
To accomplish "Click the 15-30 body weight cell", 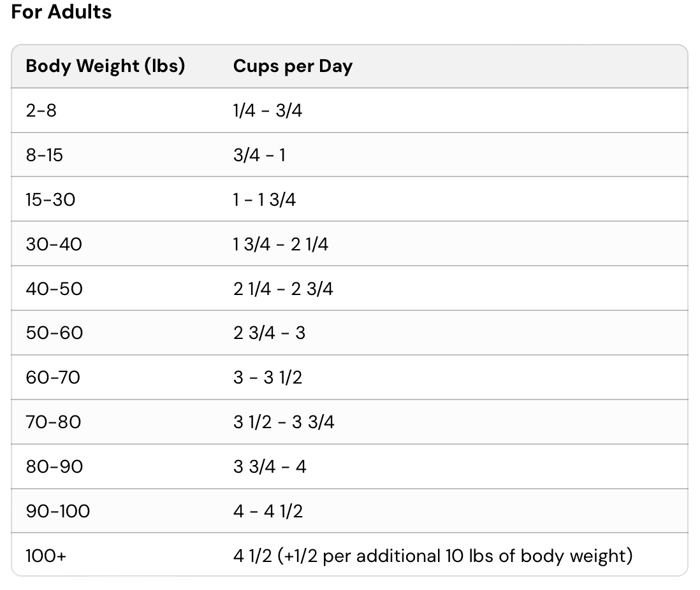I will click(50, 199).
